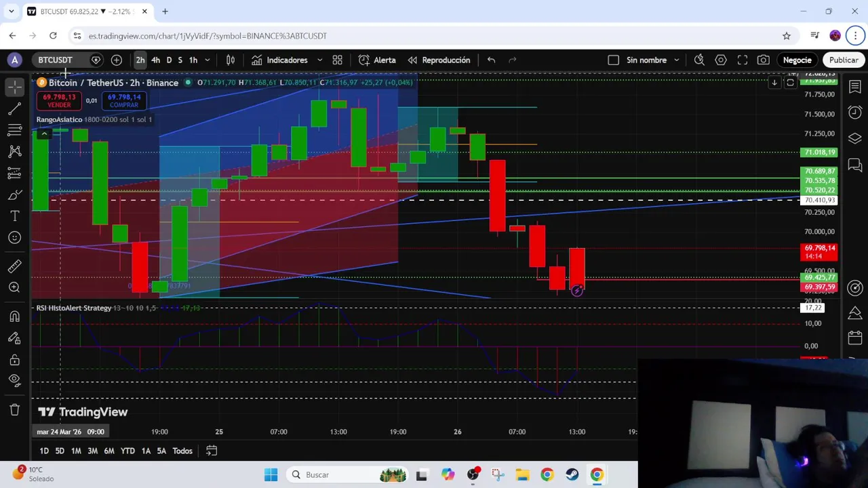Expand the favorite indicators dropdown arrow
Image resolution: width=868 pixels, height=488 pixels.
pyautogui.click(x=320, y=60)
